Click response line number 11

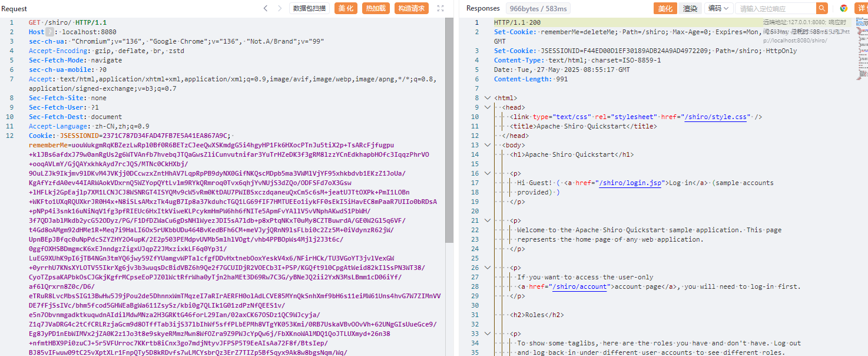pos(475,126)
